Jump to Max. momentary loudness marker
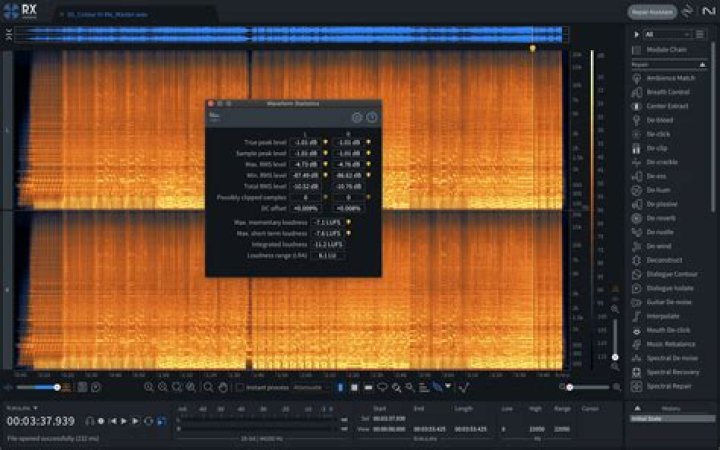 click(347, 221)
